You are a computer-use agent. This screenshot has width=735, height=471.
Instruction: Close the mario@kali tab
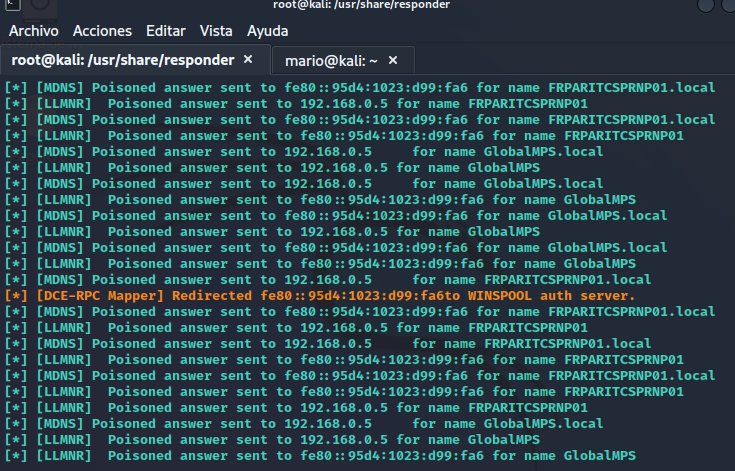coord(393,60)
